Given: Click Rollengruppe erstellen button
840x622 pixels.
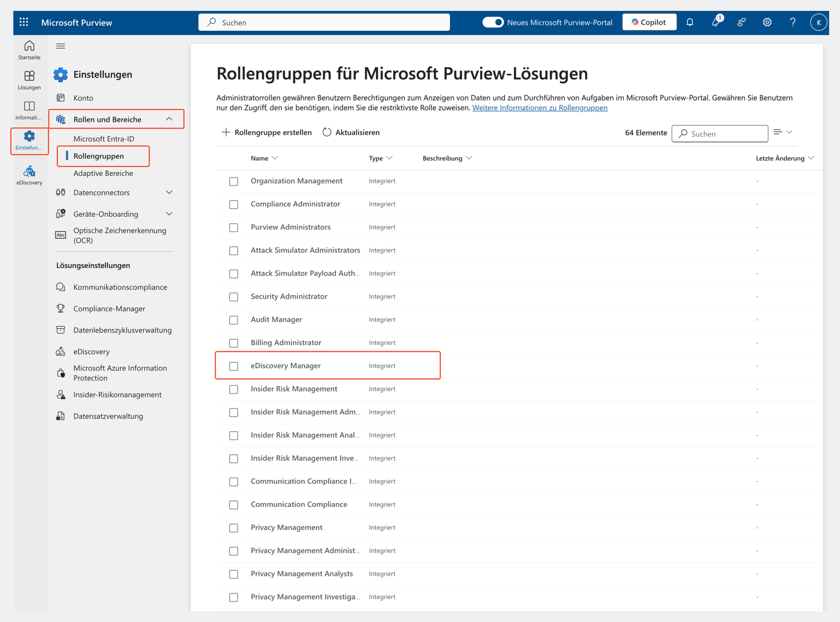Looking at the screenshot, I should [x=267, y=132].
